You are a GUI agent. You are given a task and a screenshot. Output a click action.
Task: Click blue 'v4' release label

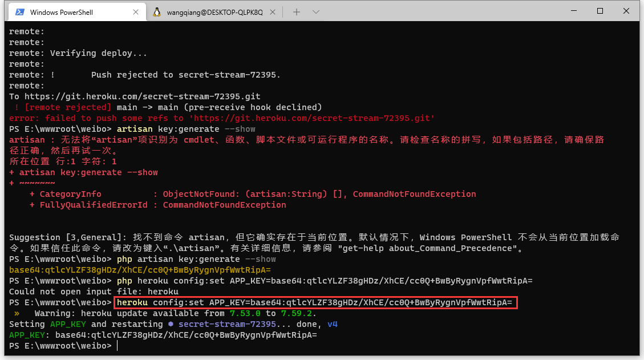coord(333,324)
